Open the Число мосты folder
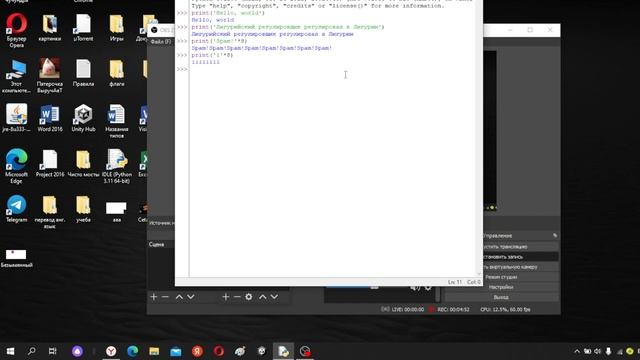This screenshot has height=360, width=640. coord(83,163)
